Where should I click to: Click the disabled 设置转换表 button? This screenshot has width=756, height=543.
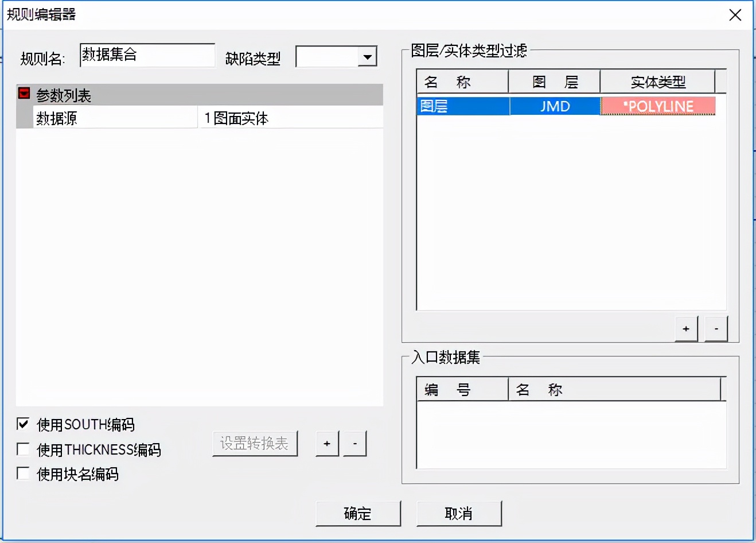tap(255, 444)
